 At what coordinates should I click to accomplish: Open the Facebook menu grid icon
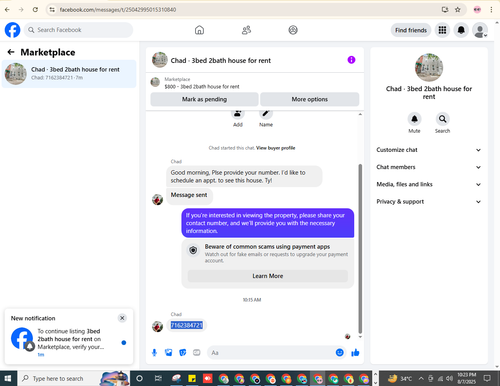pos(442,30)
